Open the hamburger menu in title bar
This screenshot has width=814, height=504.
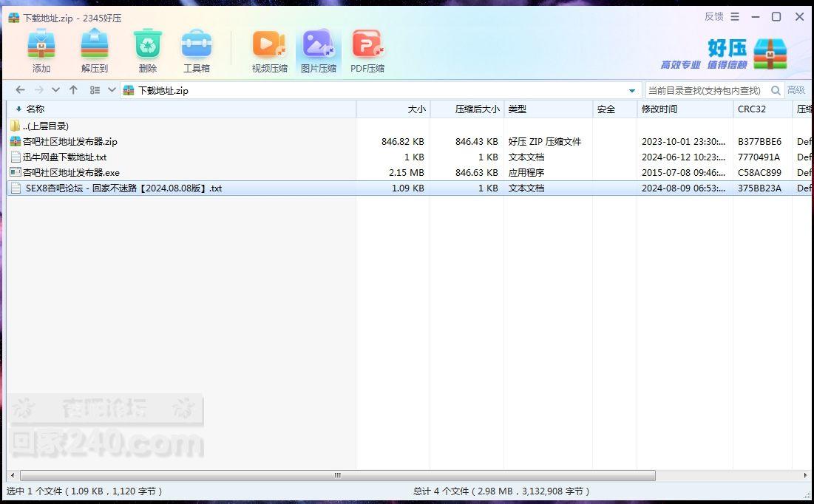[735, 16]
